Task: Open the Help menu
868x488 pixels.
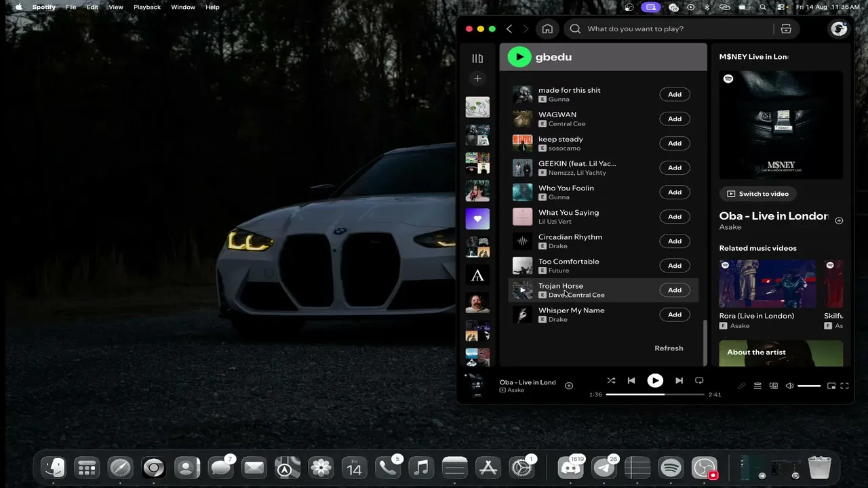Action: (x=212, y=7)
